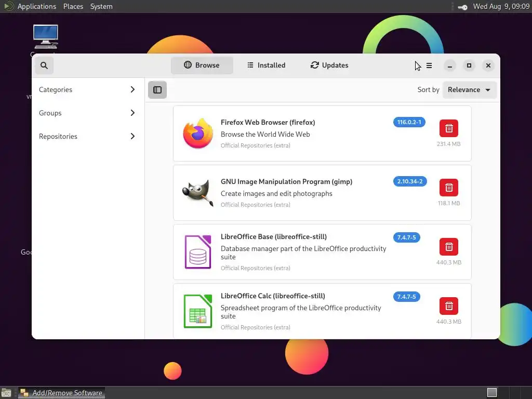This screenshot has height=399, width=532.
Task: Click the Computer desktop icon
Action: point(46,37)
